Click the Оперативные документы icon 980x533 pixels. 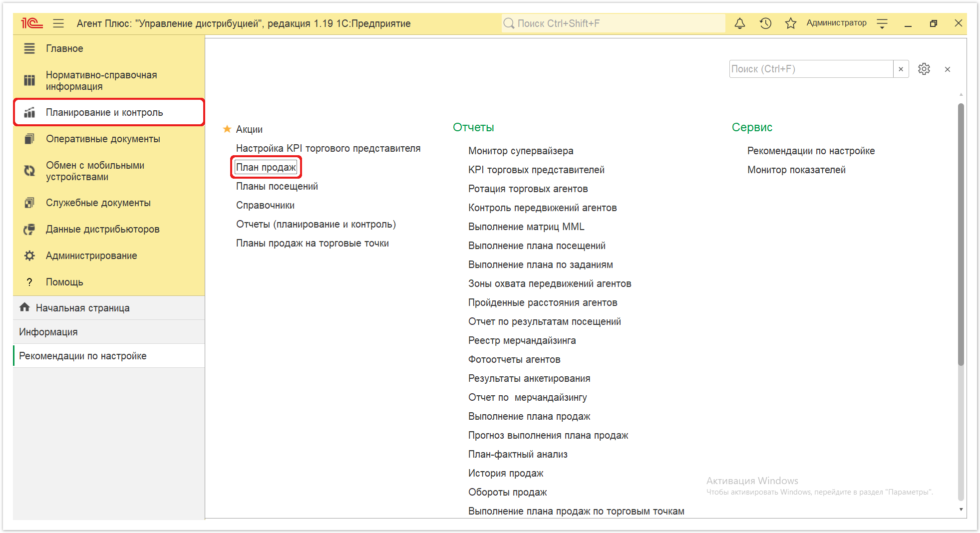pos(29,139)
